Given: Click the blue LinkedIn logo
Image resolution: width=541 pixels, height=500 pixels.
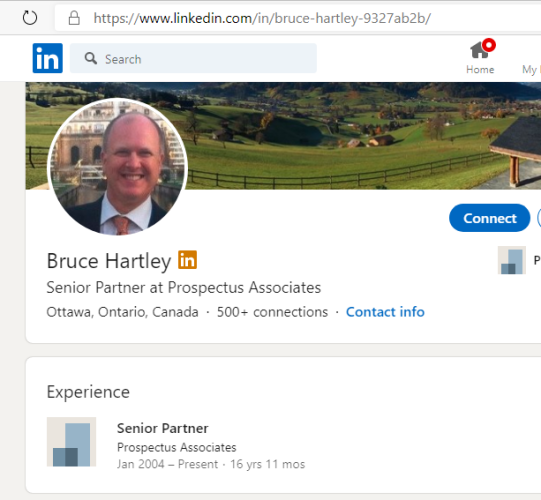Looking at the screenshot, I should pos(48,58).
